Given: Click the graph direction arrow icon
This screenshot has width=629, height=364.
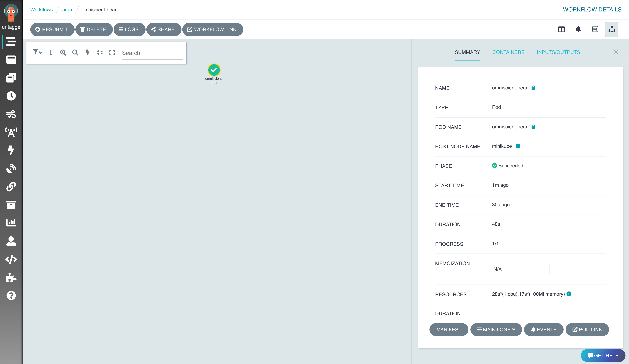Looking at the screenshot, I should pos(51,52).
